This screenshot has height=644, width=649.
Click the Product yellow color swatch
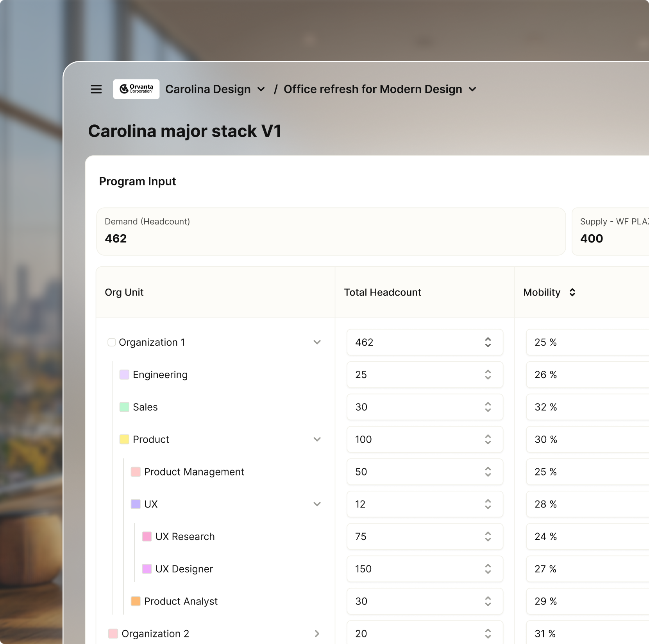pyautogui.click(x=124, y=439)
